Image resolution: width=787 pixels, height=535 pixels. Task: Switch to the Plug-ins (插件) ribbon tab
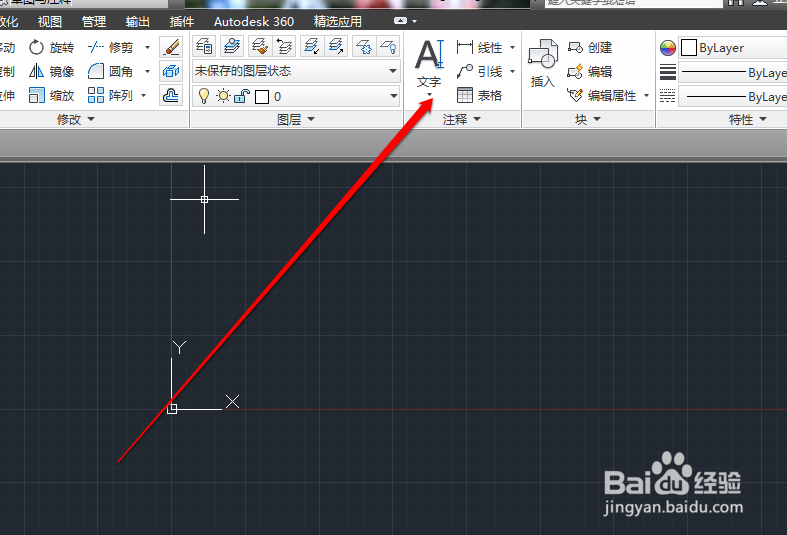[182, 22]
